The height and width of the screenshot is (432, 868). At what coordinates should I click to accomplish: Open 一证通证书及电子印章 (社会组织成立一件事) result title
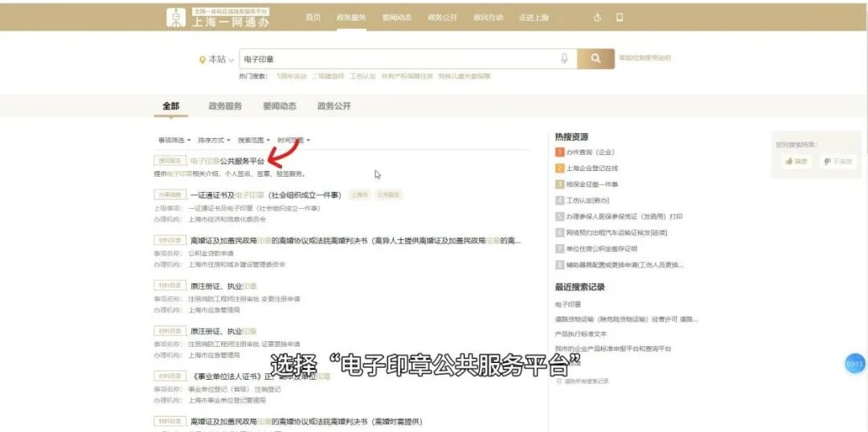pyautogui.click(x=266, y=194)
